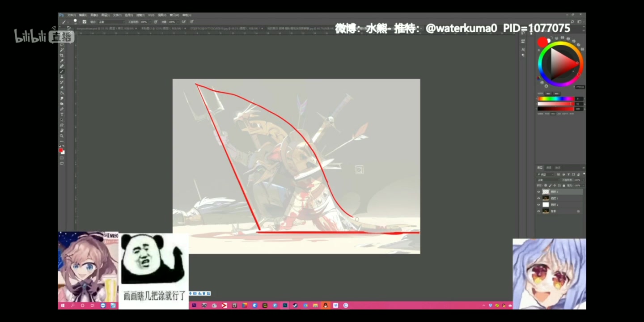Toggle pressure for size button
644x322 pixels.
tap(191, 22)
